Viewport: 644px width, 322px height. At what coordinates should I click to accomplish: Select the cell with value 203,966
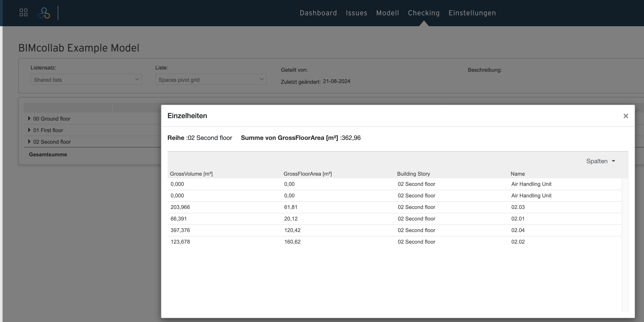180,207
